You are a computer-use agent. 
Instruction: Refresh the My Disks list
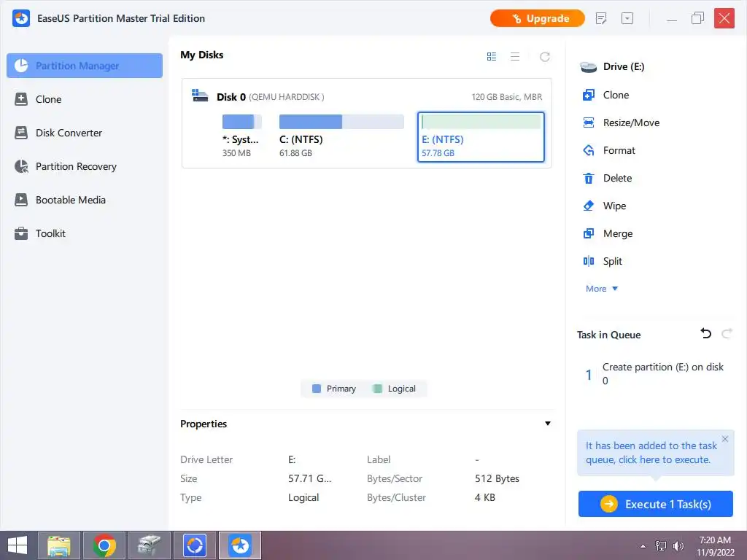(x=544, y=57)
